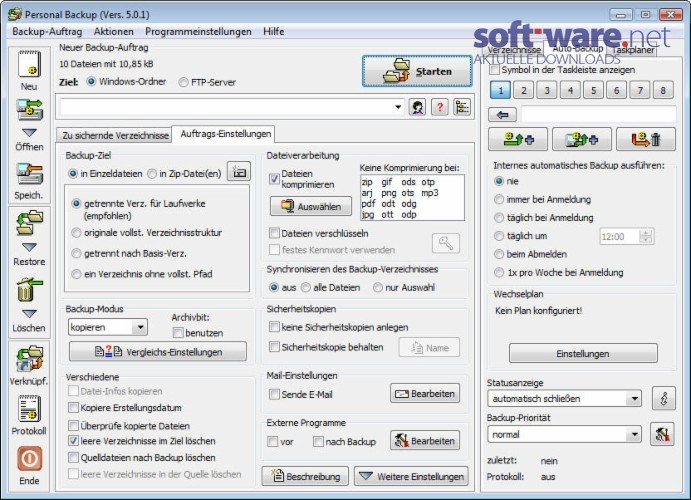Expand the arrow above Restore label
The image size is (691, 500).
29,247
